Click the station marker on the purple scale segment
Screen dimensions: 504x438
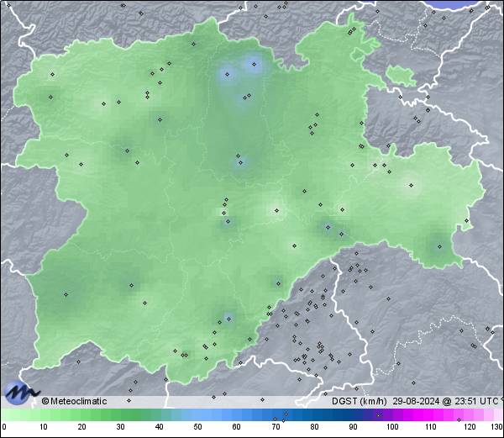[378, 415]
